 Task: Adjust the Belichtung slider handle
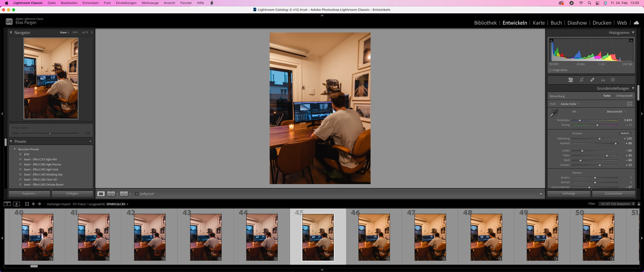point(599,139)
